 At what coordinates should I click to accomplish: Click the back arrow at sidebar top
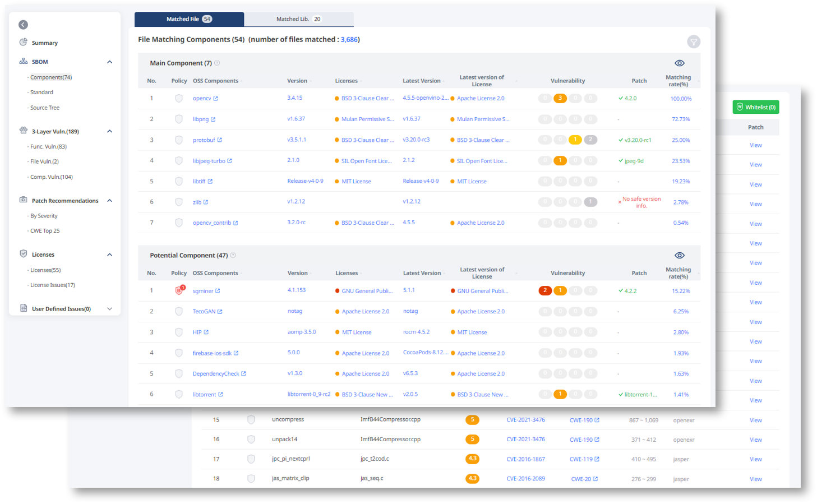coord(23,25)
